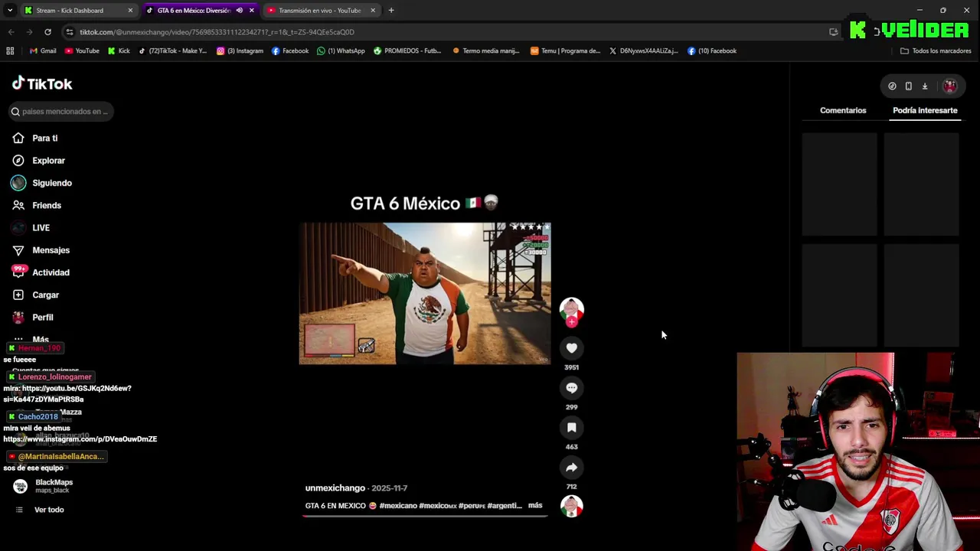Save the video with the bookmark icon
The image size is (980, 551).
point(571,427)
